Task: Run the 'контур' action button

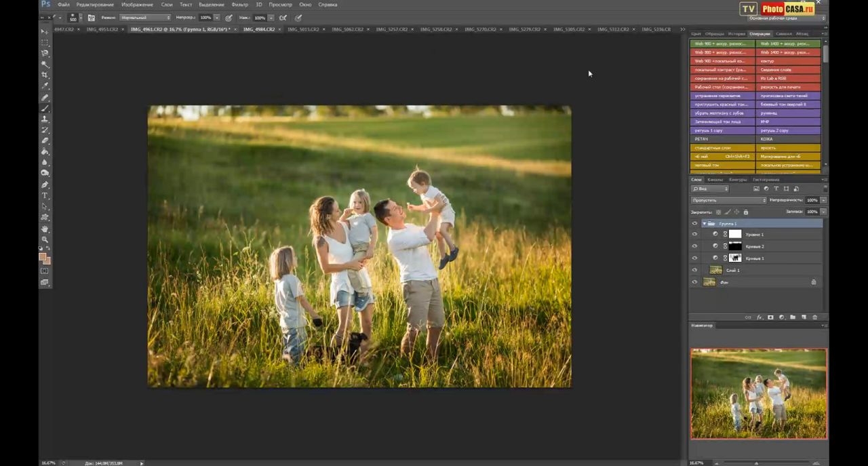Action: pyautogui.click(x=788, y=61)
